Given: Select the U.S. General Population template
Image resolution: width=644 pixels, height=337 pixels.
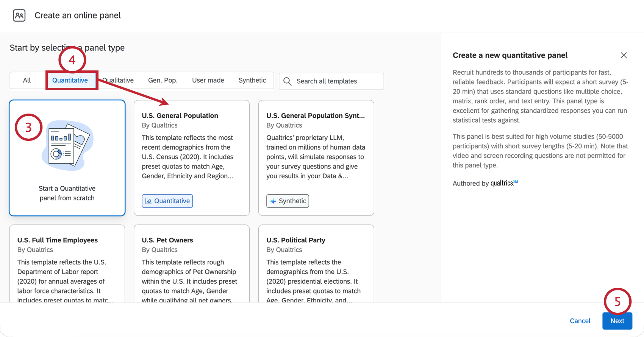Looking at the screenshot, I should [192, 151].
